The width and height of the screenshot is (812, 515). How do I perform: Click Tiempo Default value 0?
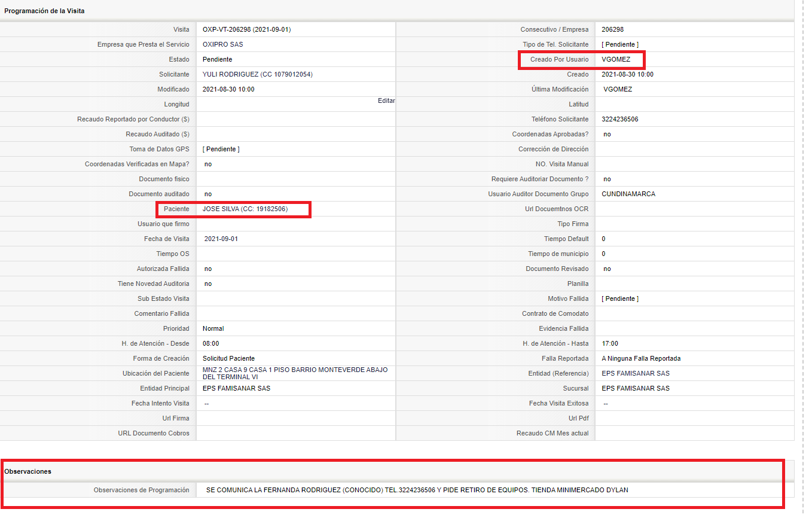(603, 239)
